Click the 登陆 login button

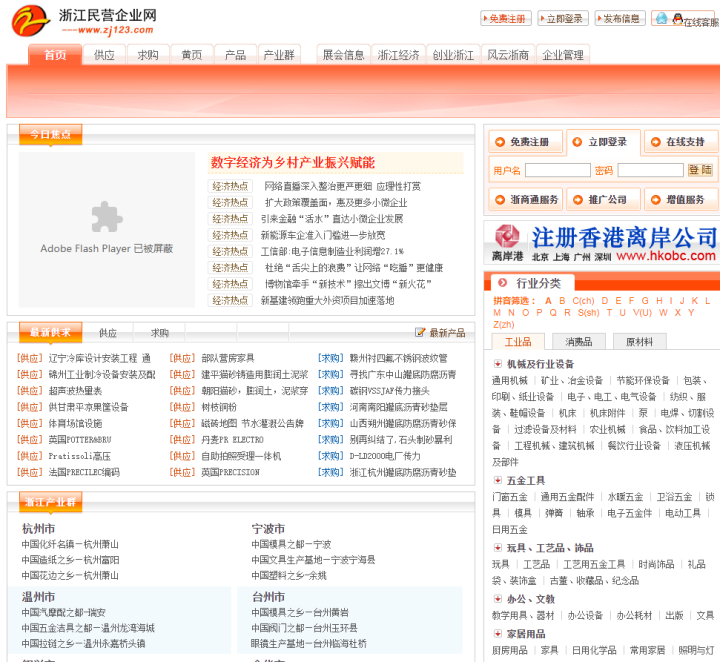pyautogui.click(x=700, y=170)
